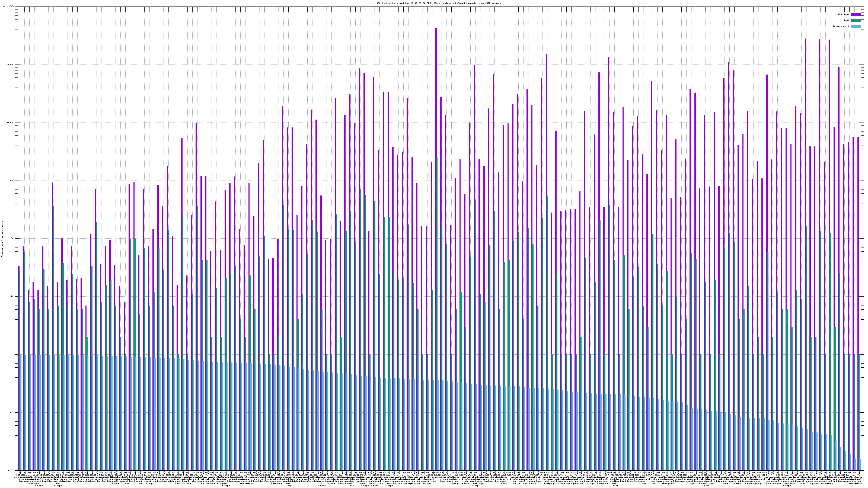Click the 'Message Count or Spam Score' axis label
Viewport: 868px width, 488px height.
(2, 239)
